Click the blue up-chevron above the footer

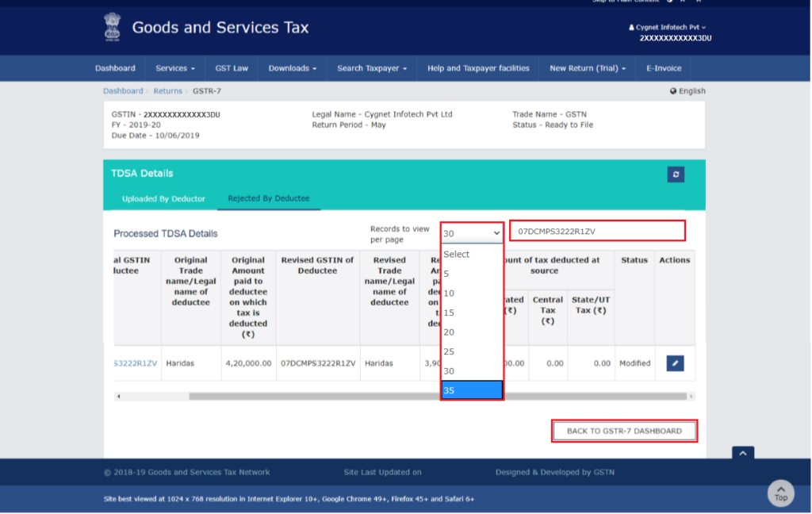[x=742, y=452]
